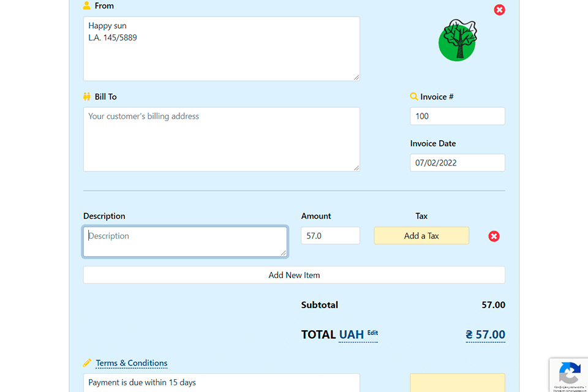Click the Invoice # label text
588x392 pixels.
(437, 97)
